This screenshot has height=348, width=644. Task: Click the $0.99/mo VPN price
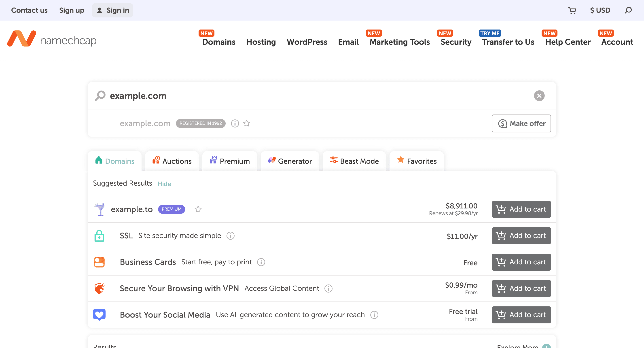(x=461, y=285)
